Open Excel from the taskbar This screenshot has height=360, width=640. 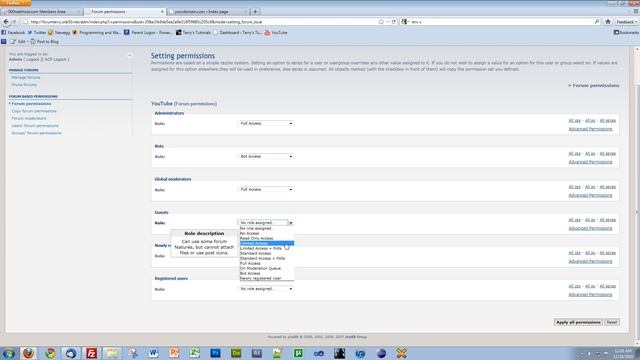[x=195, y=353]
